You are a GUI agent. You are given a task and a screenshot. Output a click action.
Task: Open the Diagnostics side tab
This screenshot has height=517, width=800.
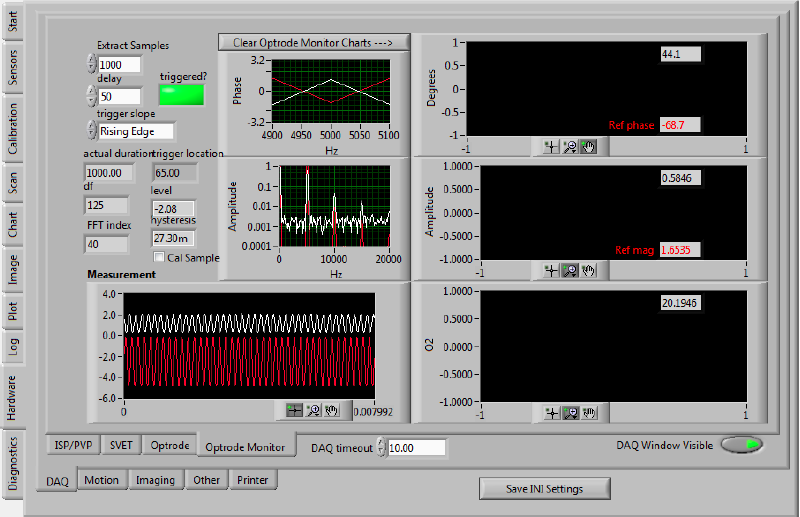tap(12, 463)
